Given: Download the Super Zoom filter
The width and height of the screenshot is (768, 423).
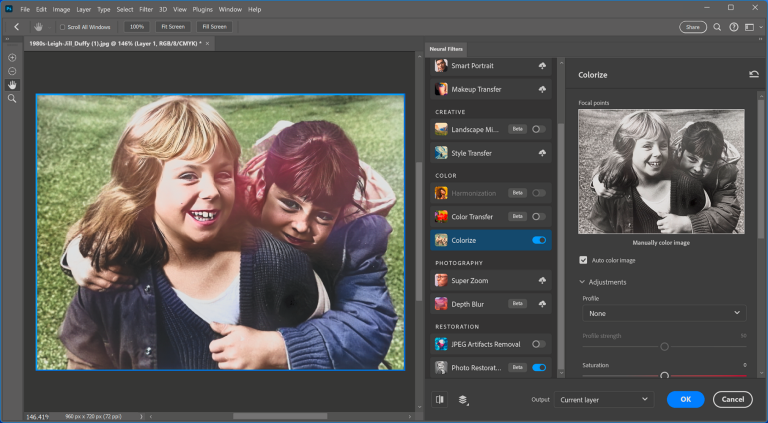Looking at the screenshot, I should pyautogui.click(x=542, y=281).
